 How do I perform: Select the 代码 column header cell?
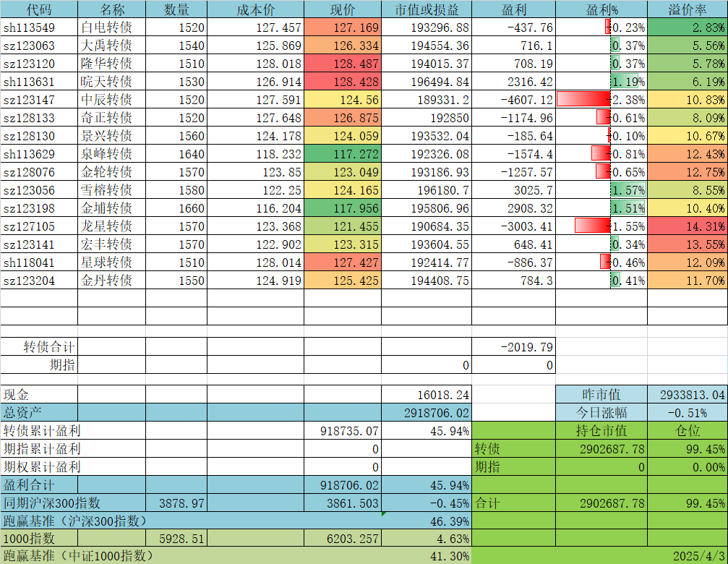coord(39,9)
